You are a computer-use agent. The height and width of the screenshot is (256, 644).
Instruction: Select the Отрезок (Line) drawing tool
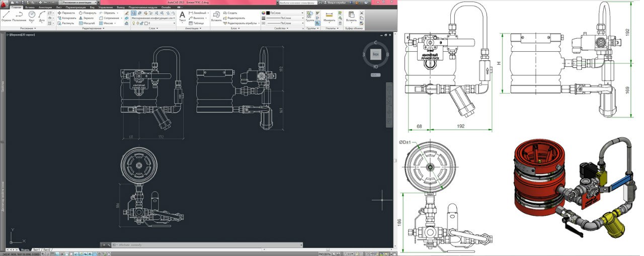(x=6, y=16)
